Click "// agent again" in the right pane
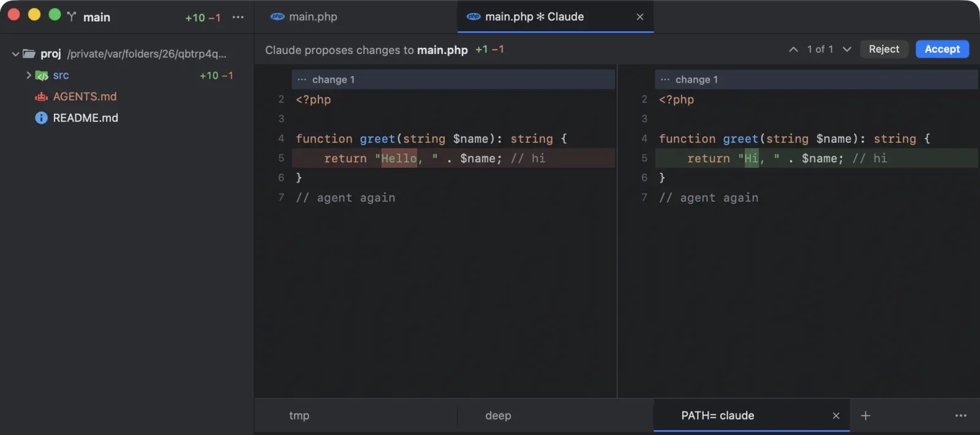The image size is (980, 435). click(x=709, y=197)
